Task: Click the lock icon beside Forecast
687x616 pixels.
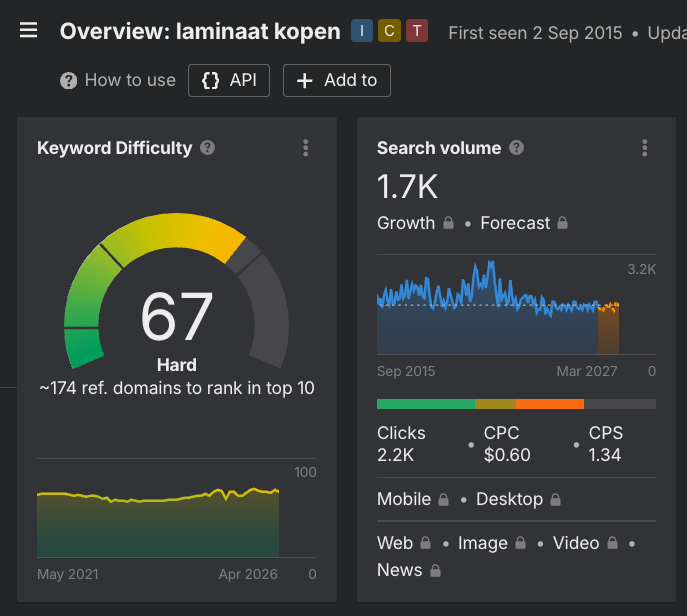Action: [x=563, y=223]
